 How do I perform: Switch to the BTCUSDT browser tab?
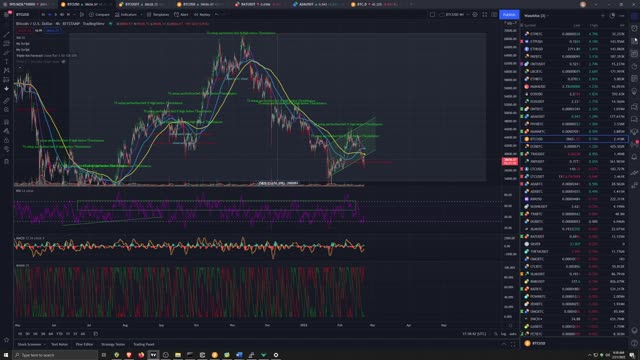[x=140, y=4]
